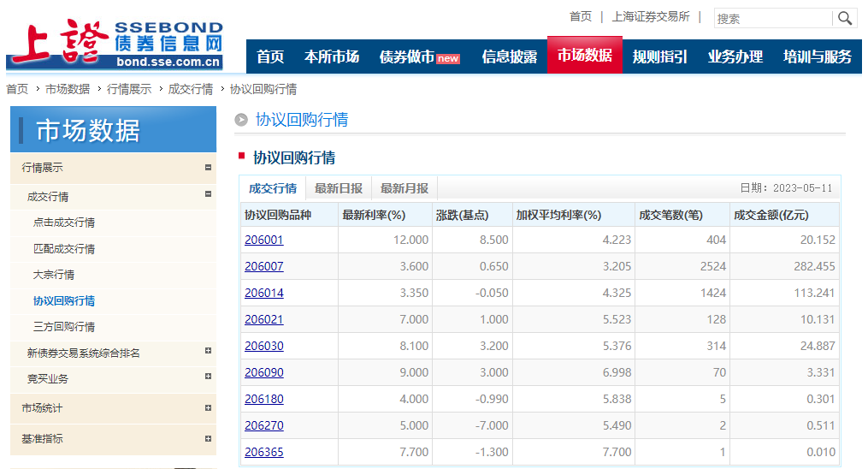This screenshot has height=469, width=868.
Task: Open repo code 206090 link
Action: click(x=264, y=372)
